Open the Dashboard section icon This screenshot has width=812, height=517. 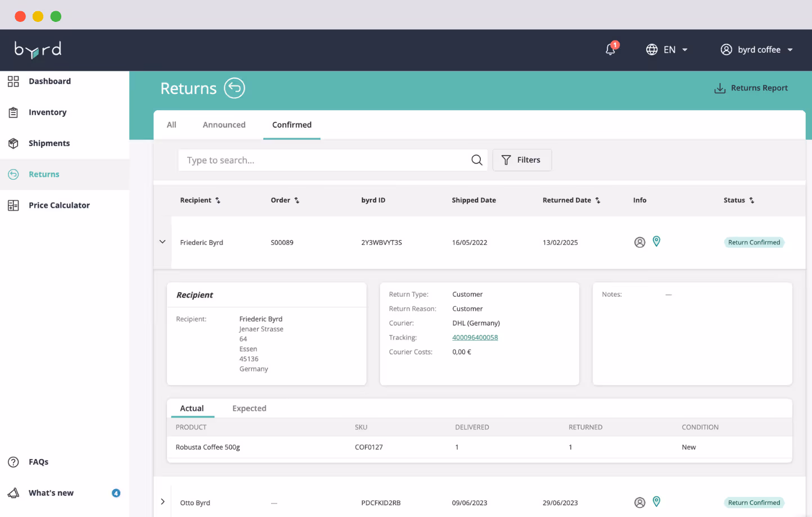click(13, 81)
